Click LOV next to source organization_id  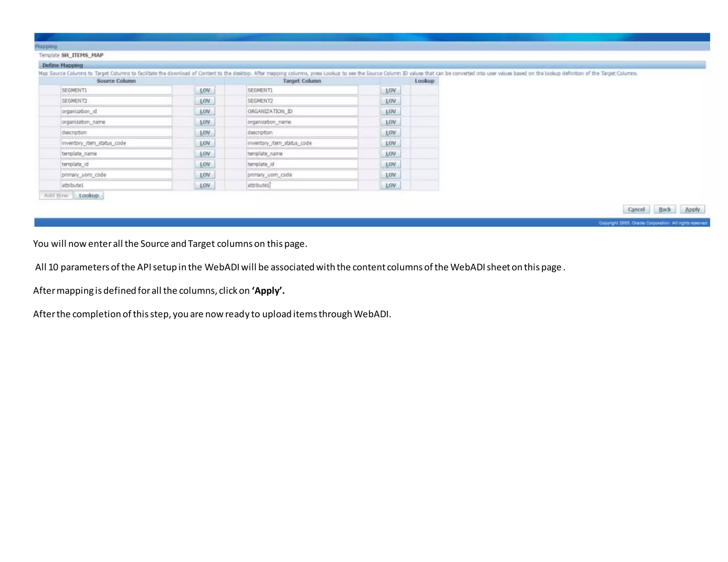(x=205, y=111)
